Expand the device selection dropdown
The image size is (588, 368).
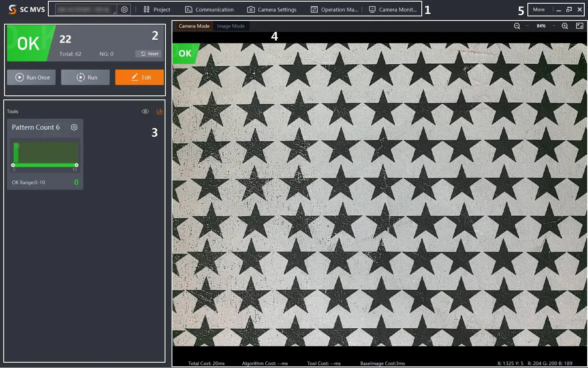pos(86,9)
